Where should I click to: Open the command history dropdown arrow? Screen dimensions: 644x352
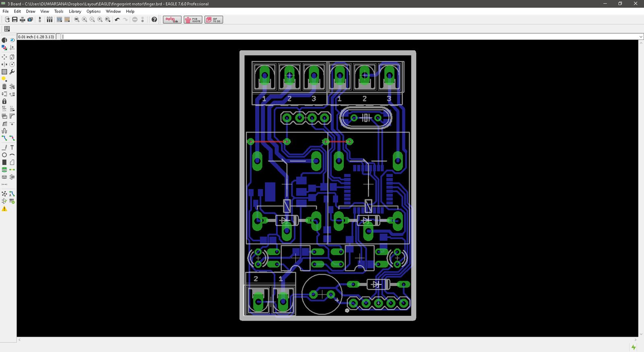[641, 37]
